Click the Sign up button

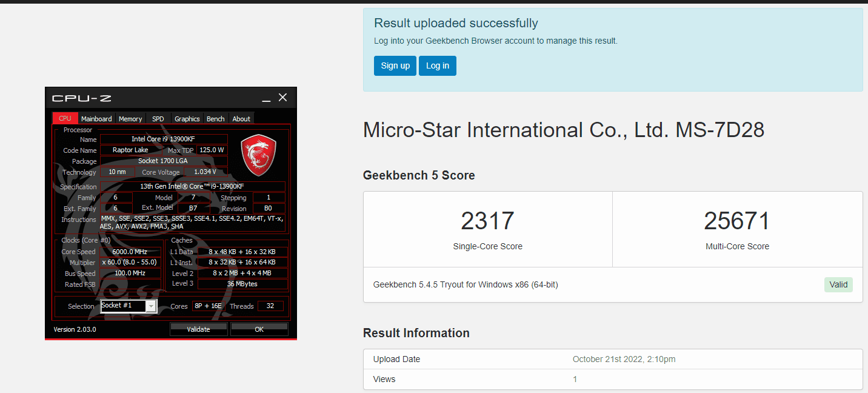[x=395, y=65]
